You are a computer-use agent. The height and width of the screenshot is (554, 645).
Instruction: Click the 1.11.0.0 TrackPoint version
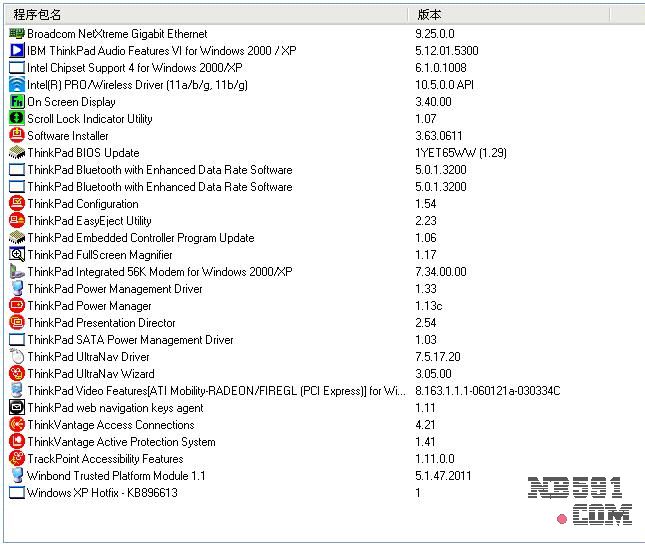pos(435,459)
